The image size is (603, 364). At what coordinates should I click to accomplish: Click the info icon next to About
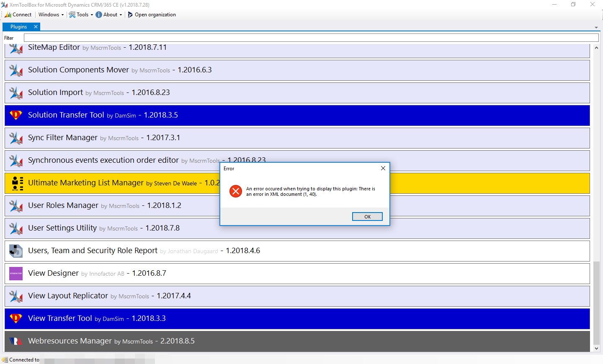click(x=98, y=14)
